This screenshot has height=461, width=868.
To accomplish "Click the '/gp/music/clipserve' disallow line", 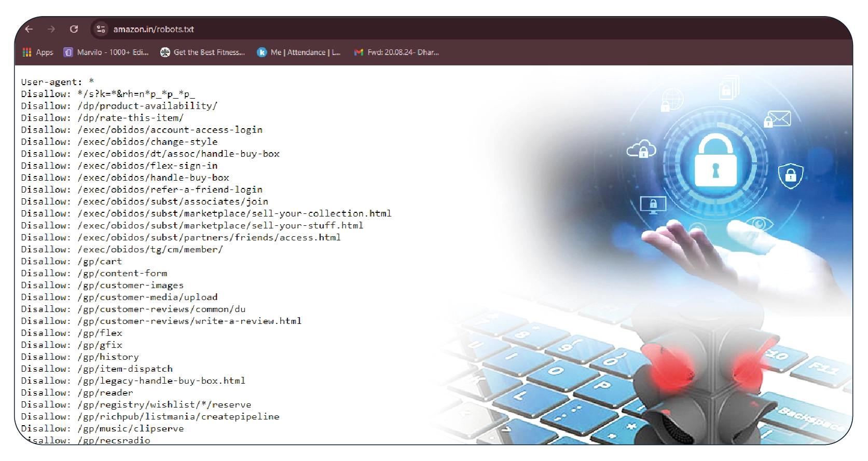I will click(102, 428).
